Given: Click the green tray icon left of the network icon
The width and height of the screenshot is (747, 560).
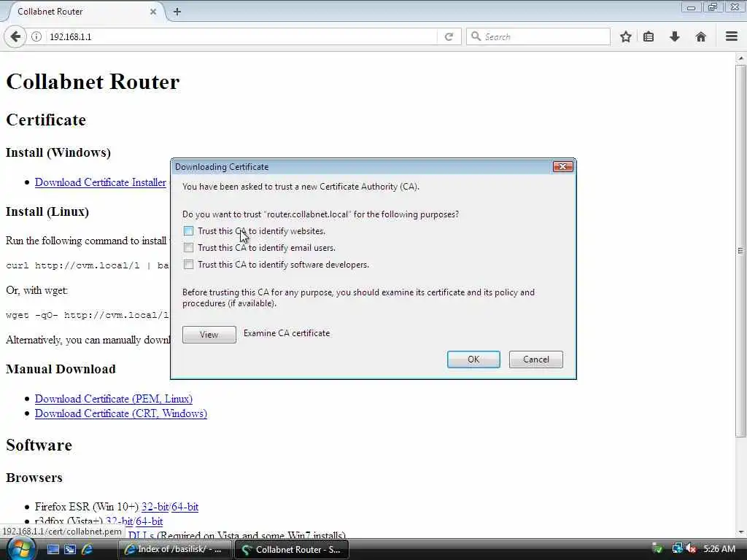Looking at the screenshot, I should (657, 548).
